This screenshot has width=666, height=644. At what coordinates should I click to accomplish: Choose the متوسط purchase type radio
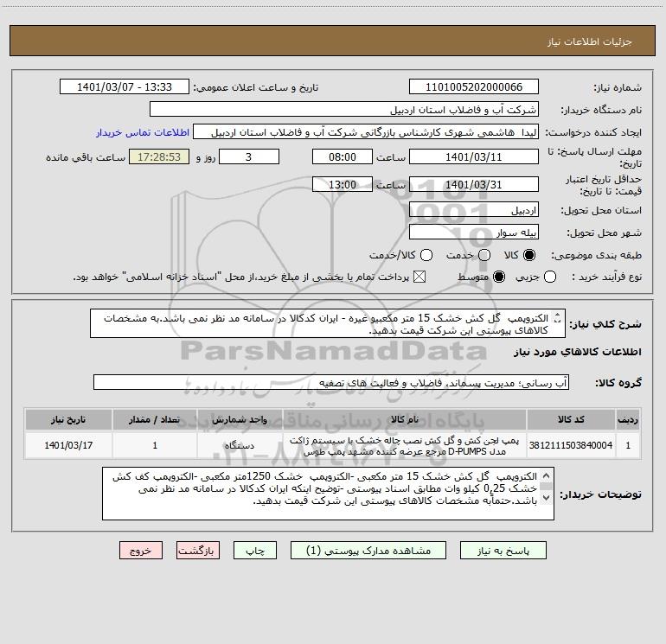tap(499, 277)
